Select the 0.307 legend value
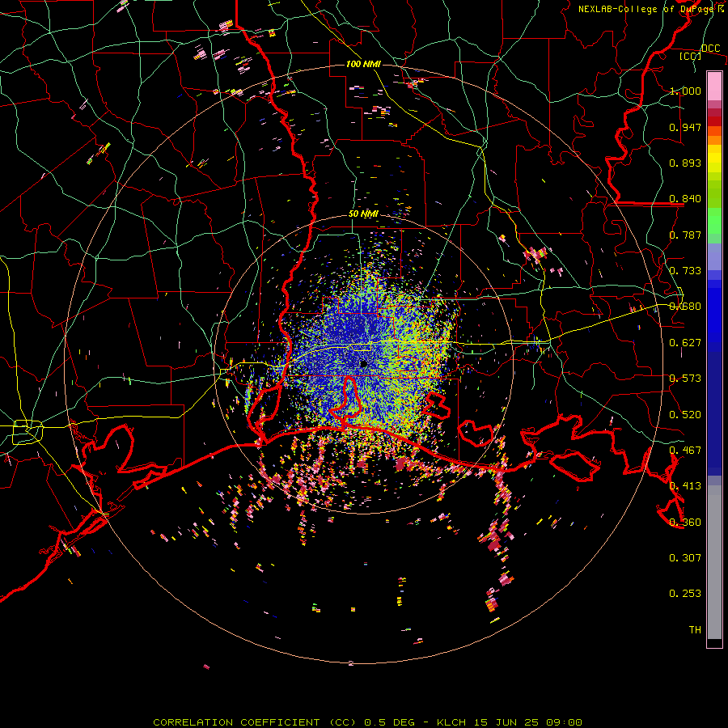This screenshot has height=728, width=728. [x=685, y=558]
